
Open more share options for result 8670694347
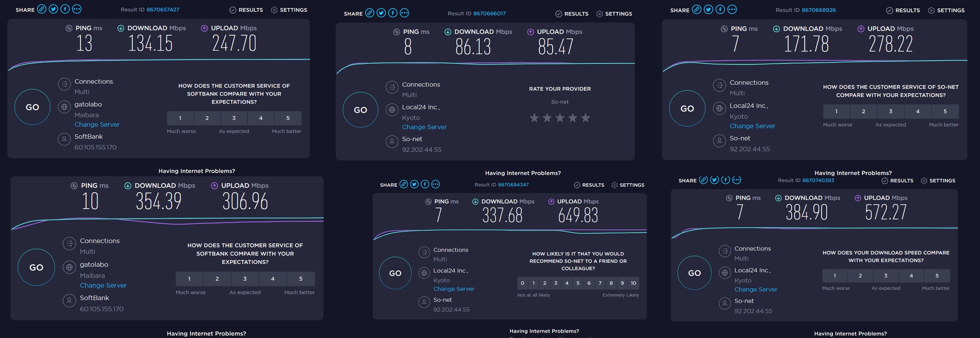[436, 184]
